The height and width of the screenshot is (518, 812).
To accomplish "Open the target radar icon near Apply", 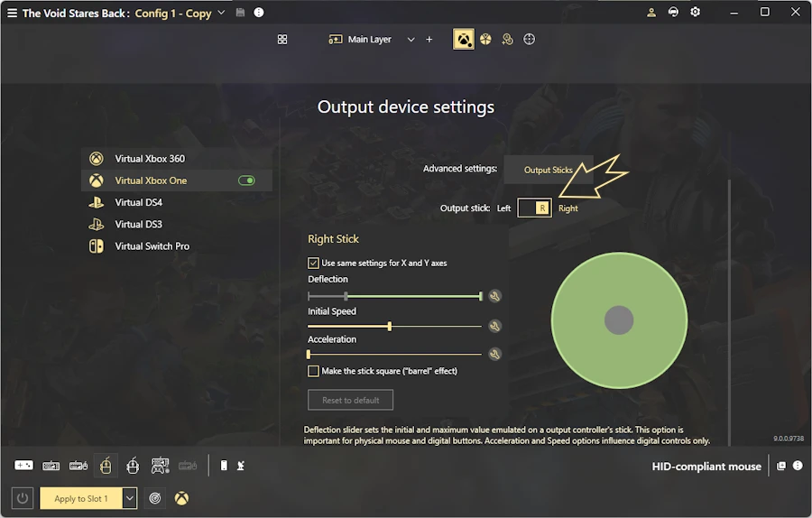I will 155,498.
